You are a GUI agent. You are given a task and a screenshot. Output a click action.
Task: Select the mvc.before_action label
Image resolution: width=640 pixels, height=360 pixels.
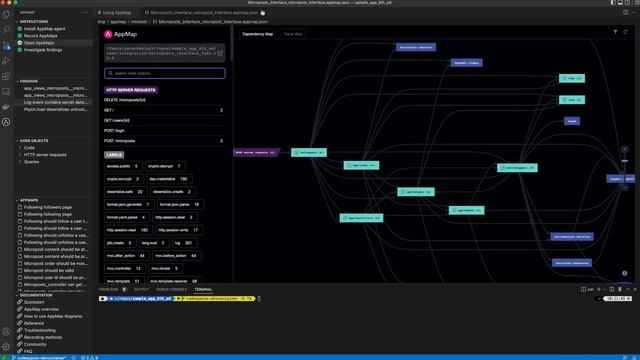(177, 256)
